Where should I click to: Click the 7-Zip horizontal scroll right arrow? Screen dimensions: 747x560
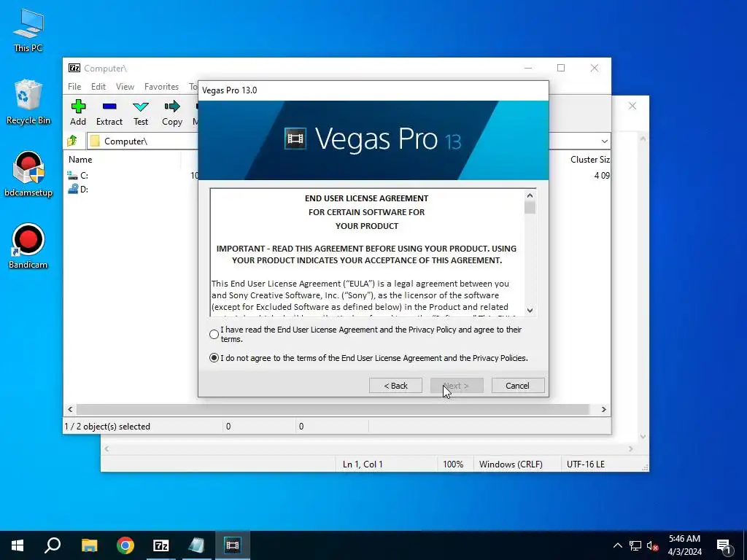(x=603, y=410)
